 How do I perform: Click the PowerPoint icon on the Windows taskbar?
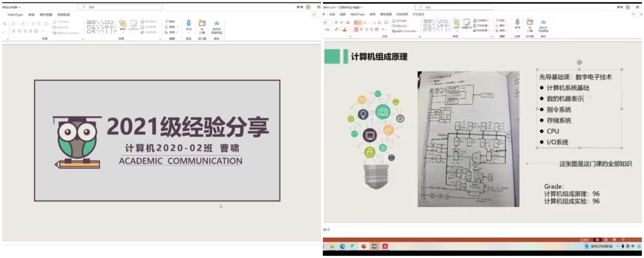pos(363,246)
